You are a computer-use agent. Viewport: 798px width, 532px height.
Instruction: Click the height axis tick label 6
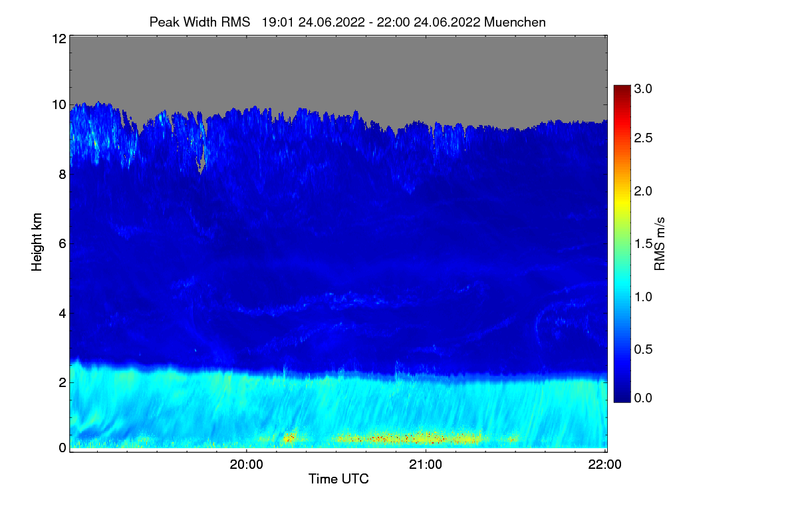click(x=62, y=243)
